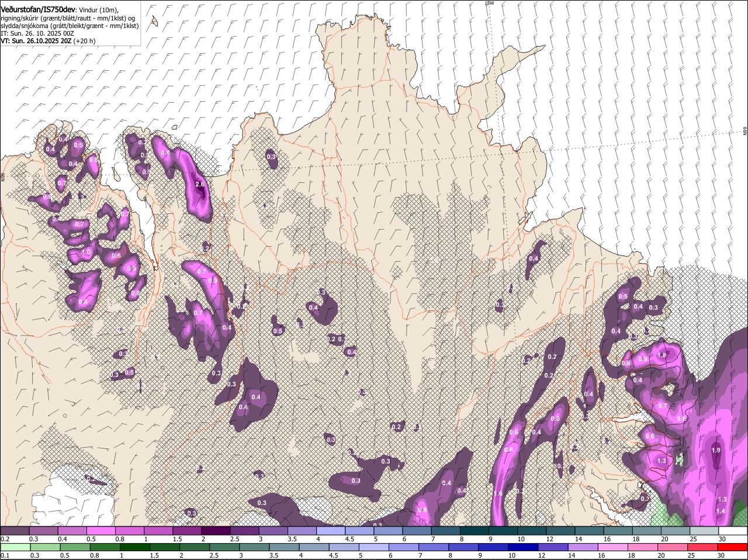Select the light gray 25 swatch in upper legend
This screenshot has height=560, width=748.
704,531
